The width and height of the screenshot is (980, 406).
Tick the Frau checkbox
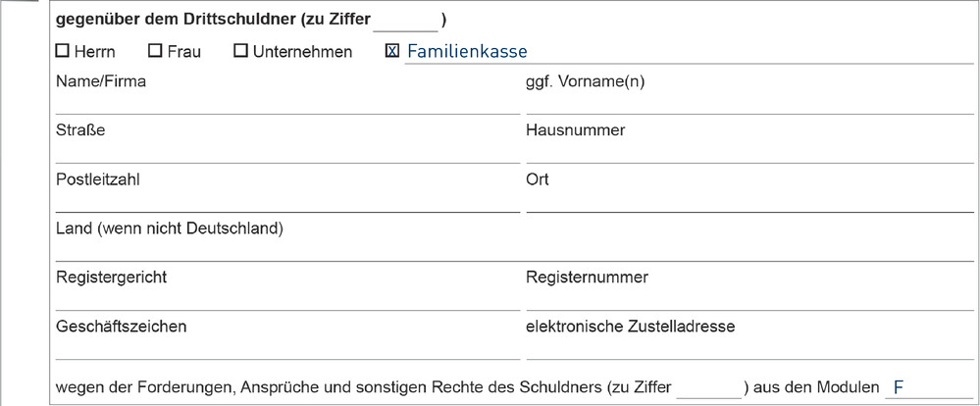coord(155,51)
